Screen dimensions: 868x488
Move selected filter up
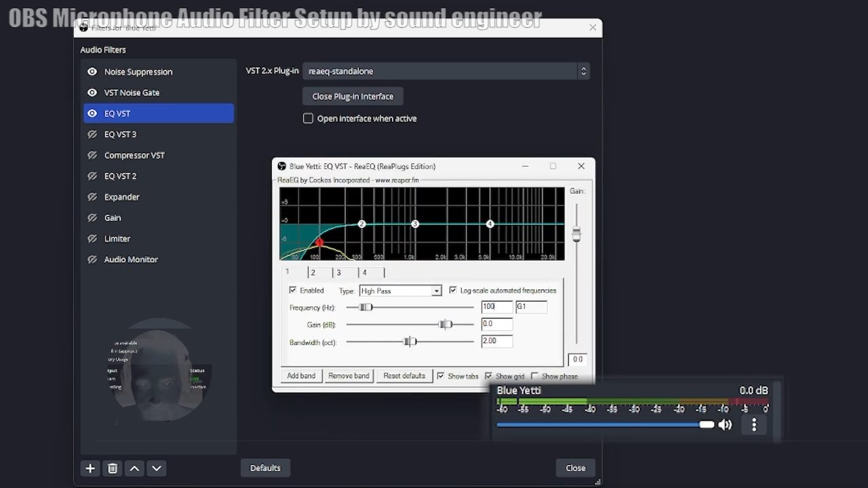coord(134,468)
